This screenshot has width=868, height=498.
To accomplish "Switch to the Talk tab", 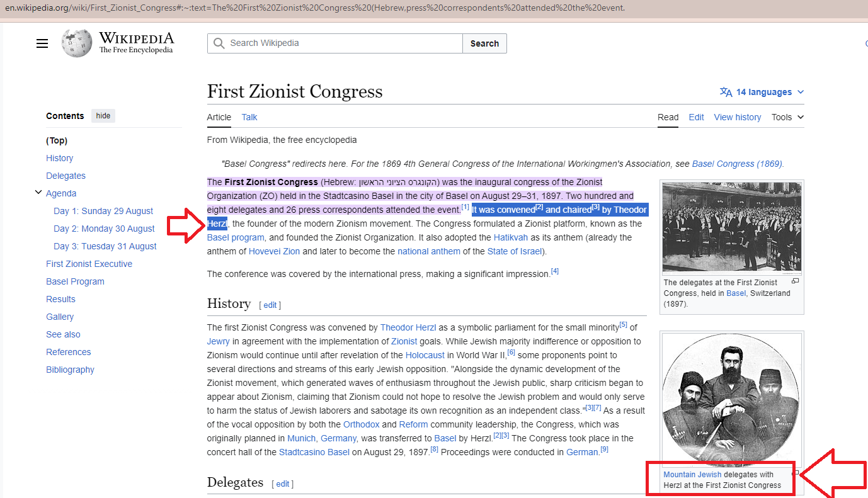I will click(x=249, y=117).
